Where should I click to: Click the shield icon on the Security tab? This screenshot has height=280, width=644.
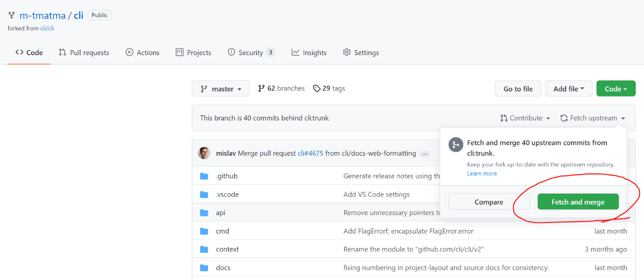(231, 52)
